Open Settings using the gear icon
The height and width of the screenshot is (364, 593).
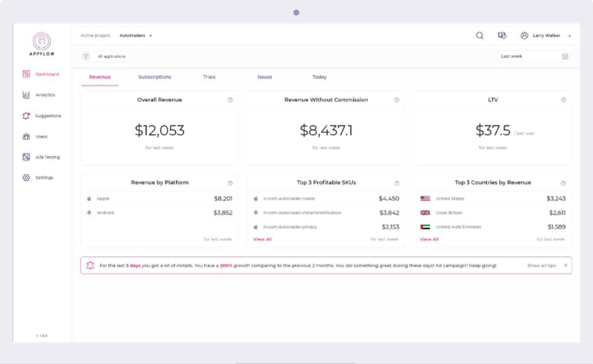point(26,178)
